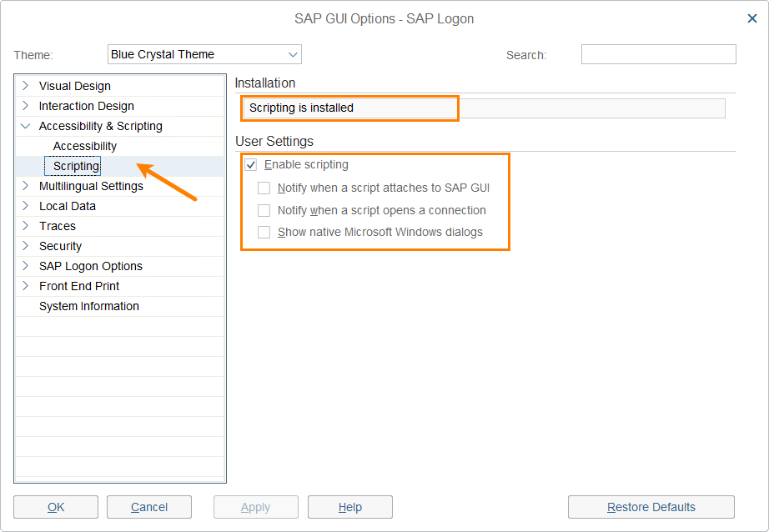Expand the Interaction Design section
Image resolution: width=769 pixels, height=532 pixels.
pos(26,106)
